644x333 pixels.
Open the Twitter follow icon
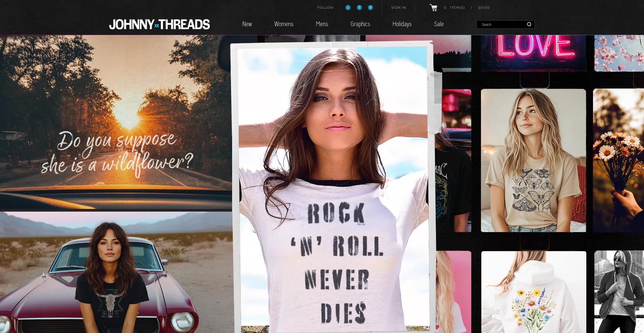[x=359, y=7]
